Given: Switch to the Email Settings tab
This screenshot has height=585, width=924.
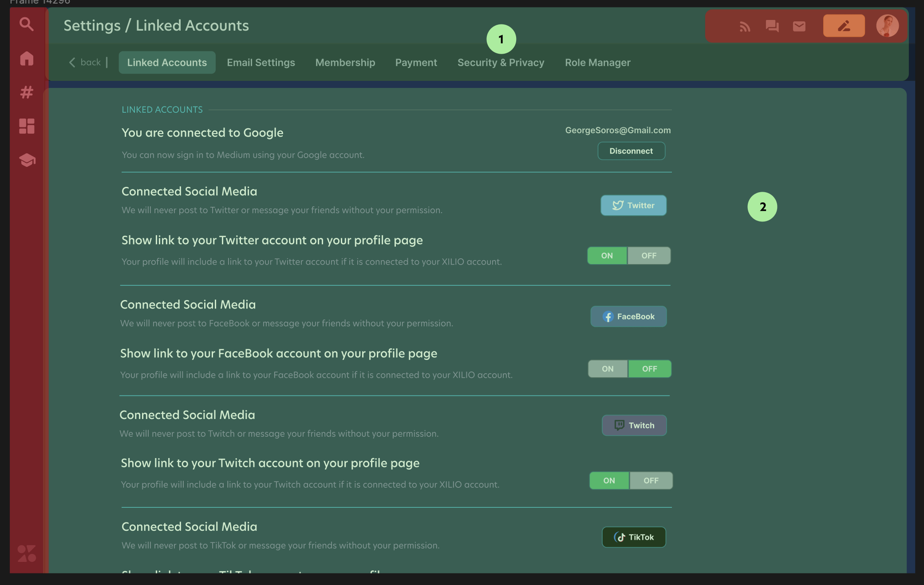Looking at the screenshot, I should pyautogui.click(x=261, y=62).
